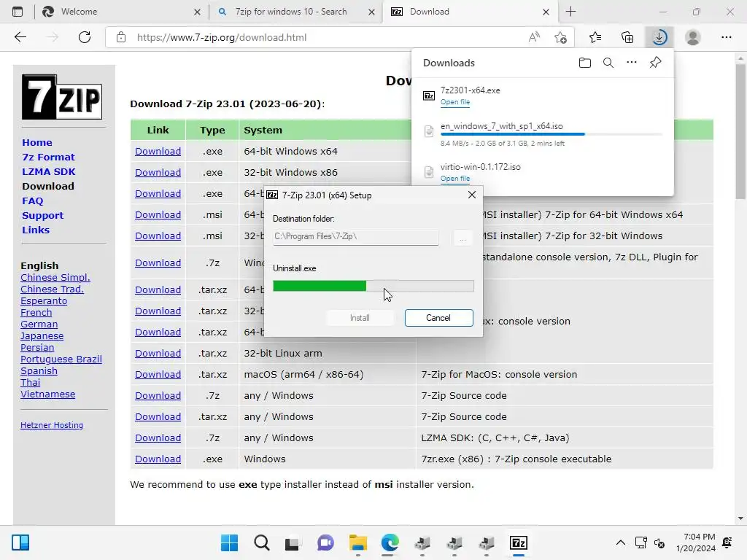This screenshot has width=747, height=560.
Task: Open Widgets panel on taskbar
Action: click(x=20, y=542)
